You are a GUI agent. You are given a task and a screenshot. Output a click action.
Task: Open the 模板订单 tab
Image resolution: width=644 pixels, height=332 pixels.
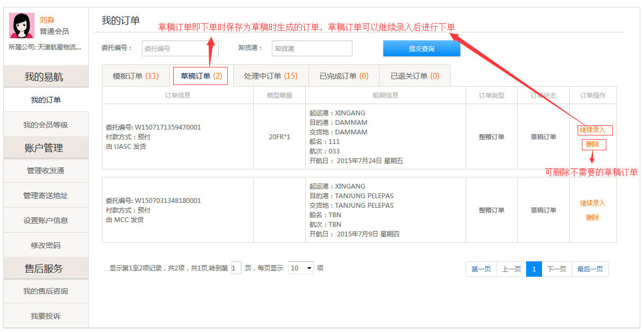(135, 76)
